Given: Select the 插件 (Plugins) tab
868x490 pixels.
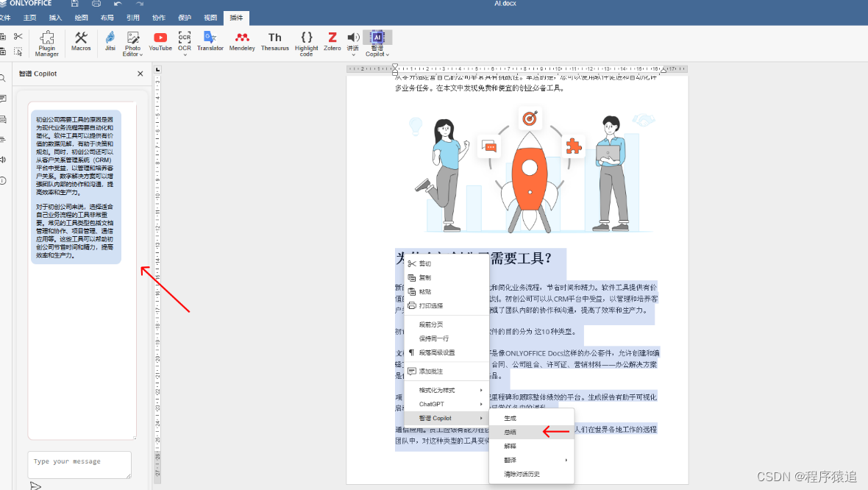Looking at the screenshot, I should [x=236, y=18].
